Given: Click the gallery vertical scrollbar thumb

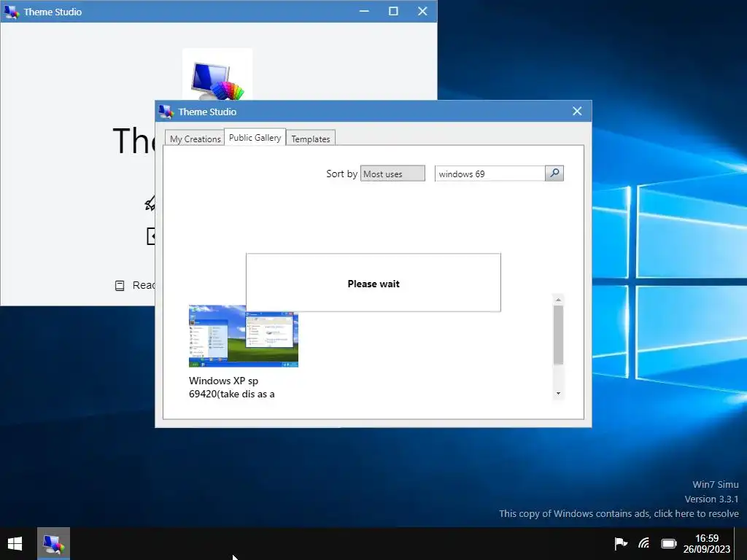Looking at the screenshot, I should pyautogui.click(x=558, y=335).
